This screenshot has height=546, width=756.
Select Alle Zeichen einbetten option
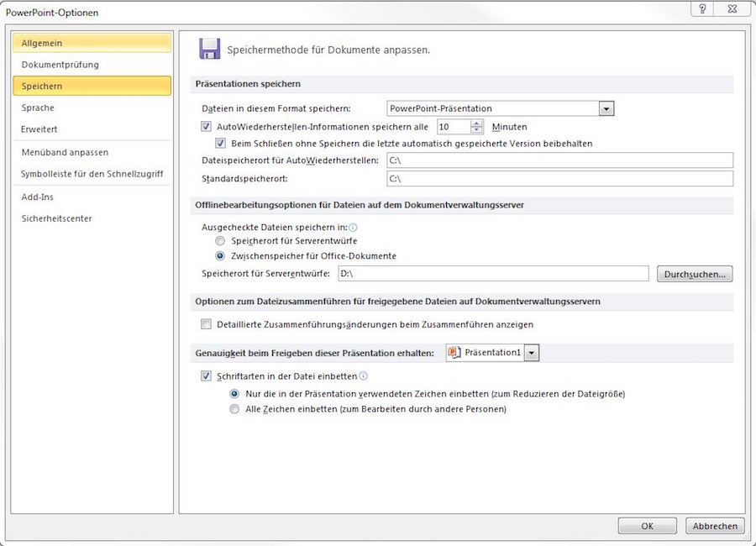(234, 409)
